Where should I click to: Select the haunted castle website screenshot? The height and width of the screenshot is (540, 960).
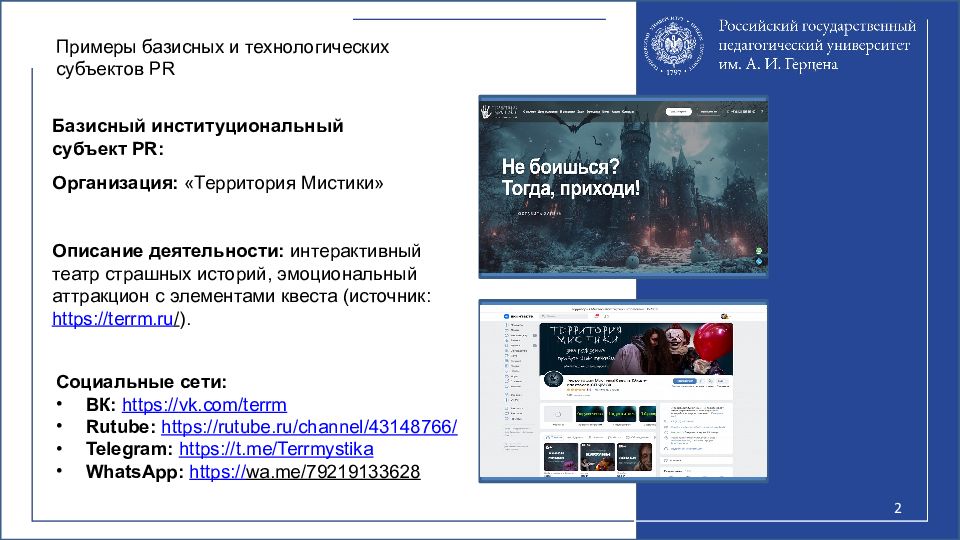pyautogui.click(x=623, y=187)
